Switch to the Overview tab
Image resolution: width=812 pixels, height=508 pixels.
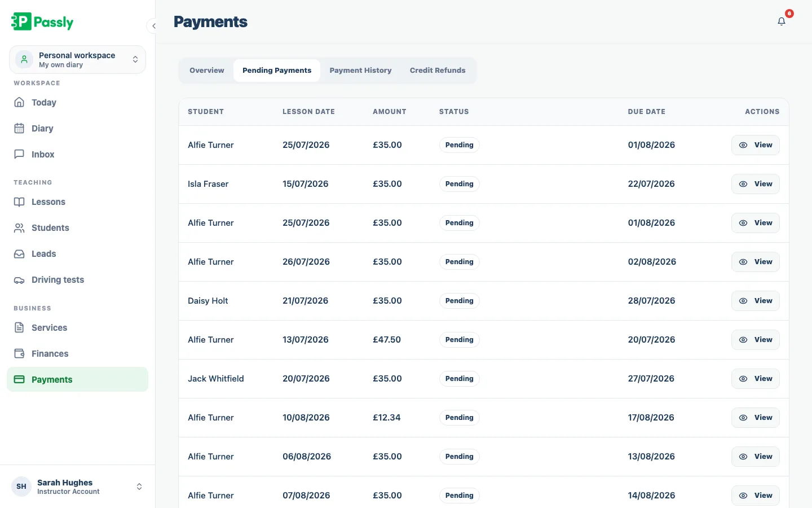207,71
